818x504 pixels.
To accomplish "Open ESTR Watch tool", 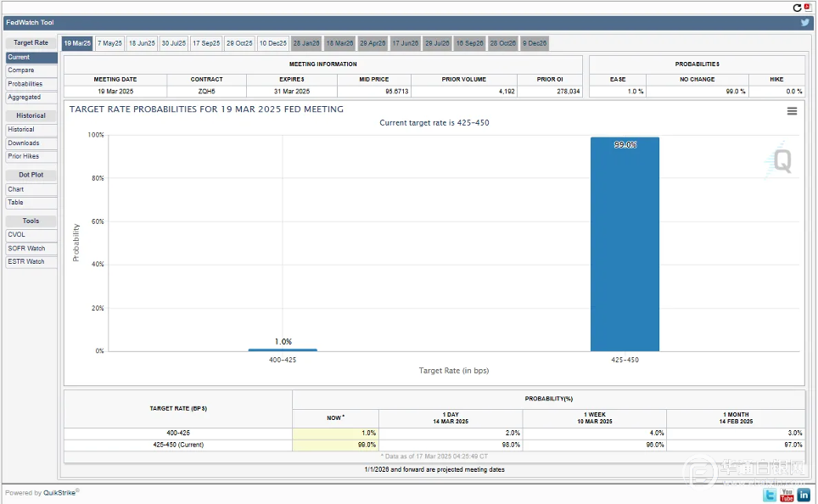I will tap(31, 262).
